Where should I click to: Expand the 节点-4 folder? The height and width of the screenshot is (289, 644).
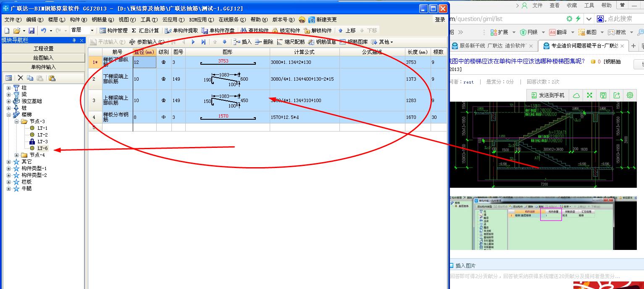point(16,155)
